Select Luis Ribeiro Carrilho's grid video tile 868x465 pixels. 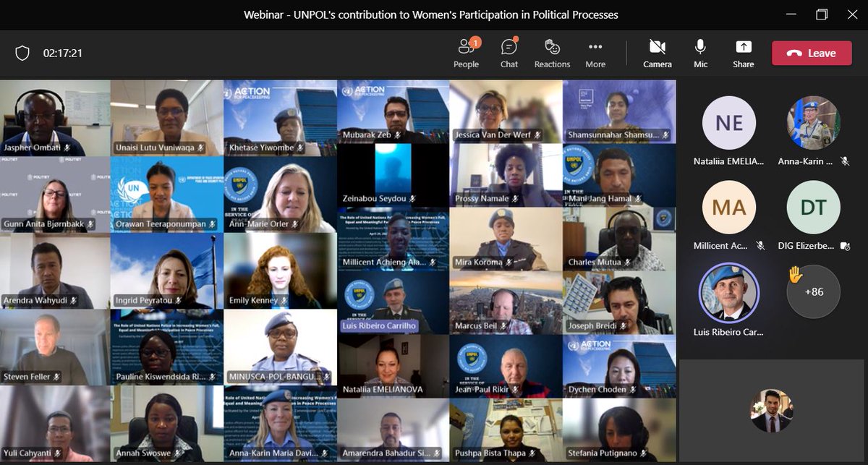point(393,302)
